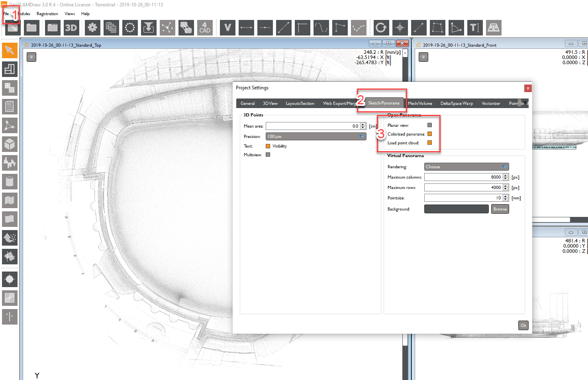Confirm Project Settings with Ok button
The image size is (588, 380).
tap(523, 325)
